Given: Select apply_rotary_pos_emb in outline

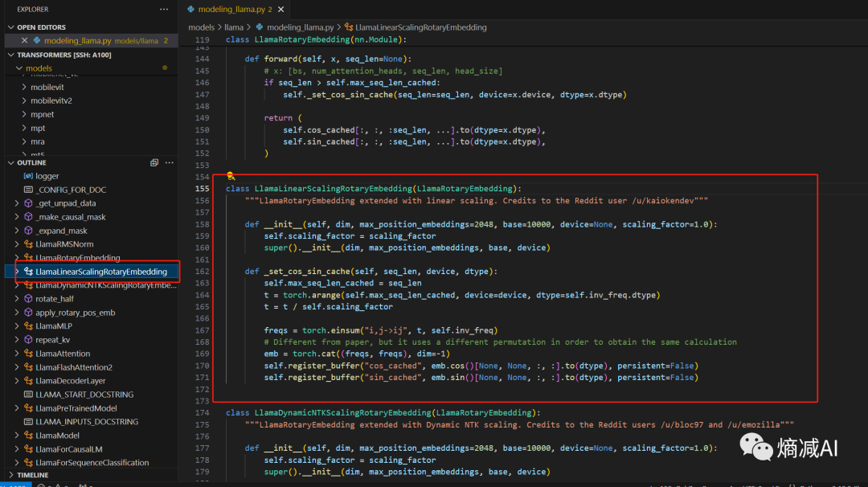Looking at the screenshot, I should click(x=76, y=313).
